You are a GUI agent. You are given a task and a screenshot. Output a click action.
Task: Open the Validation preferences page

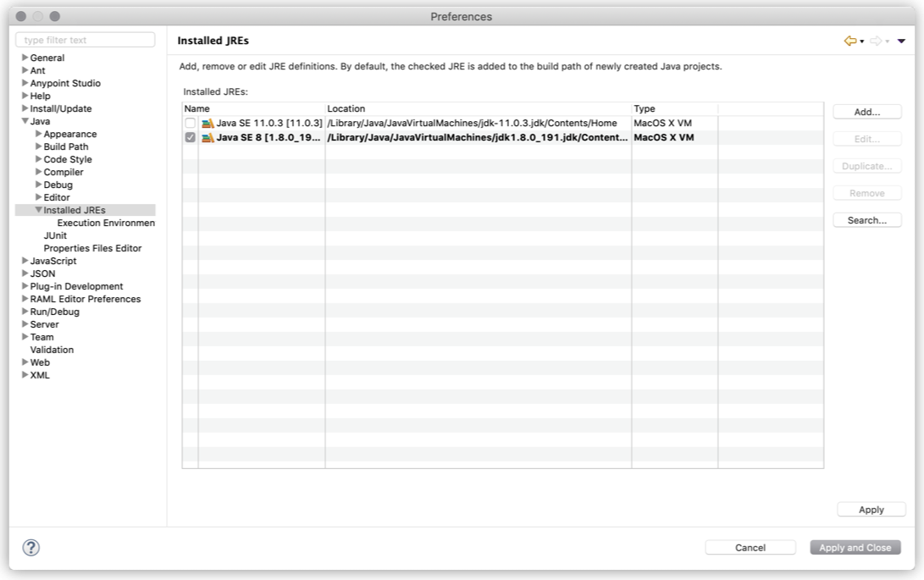[52, 350]
